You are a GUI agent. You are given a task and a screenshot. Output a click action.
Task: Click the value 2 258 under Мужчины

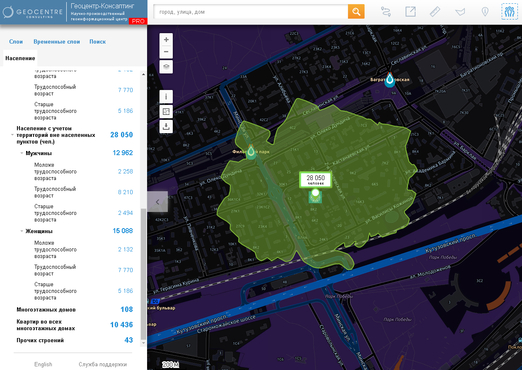[x=125, y=171]
